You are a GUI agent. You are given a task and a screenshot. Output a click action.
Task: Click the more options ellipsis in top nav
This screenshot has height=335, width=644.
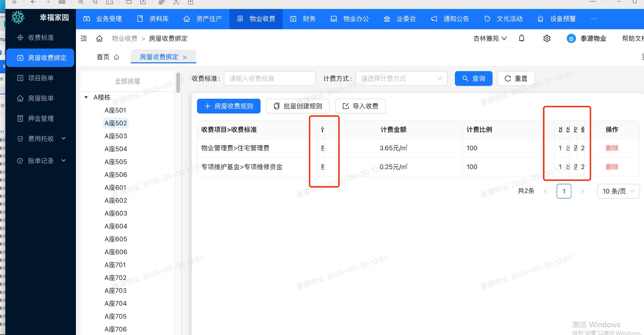click(x=594, y=19)
